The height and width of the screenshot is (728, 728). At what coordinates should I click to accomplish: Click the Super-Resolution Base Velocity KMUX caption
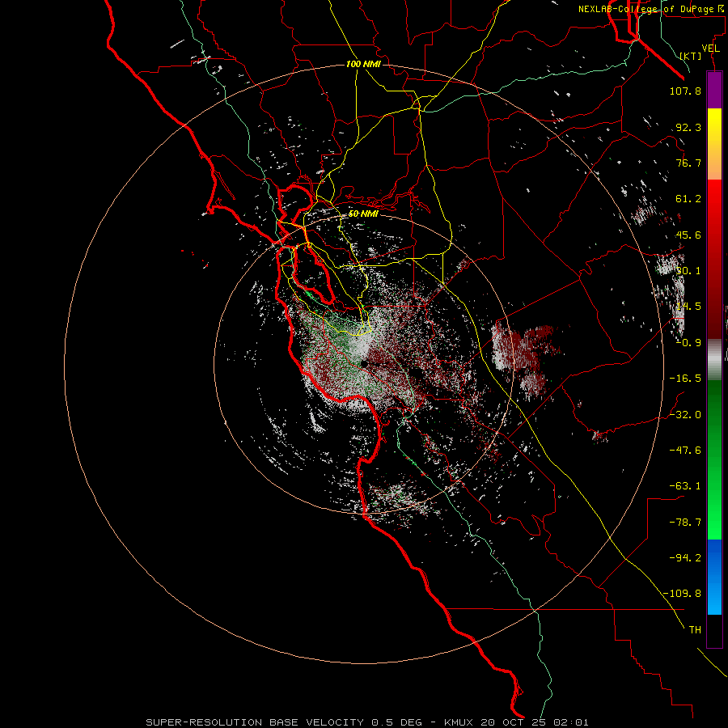pyautogui.click(x=367, y=722)
